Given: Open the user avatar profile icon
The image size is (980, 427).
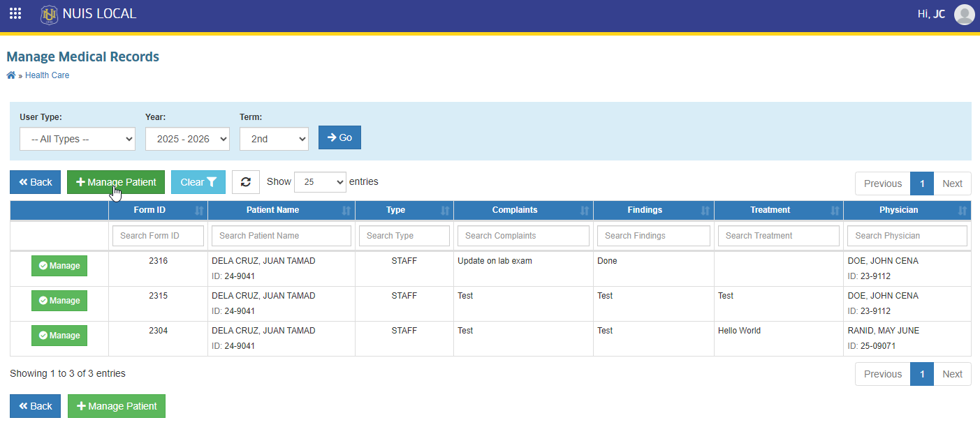Looking at the screenshot, I should [x=965, y=14].
